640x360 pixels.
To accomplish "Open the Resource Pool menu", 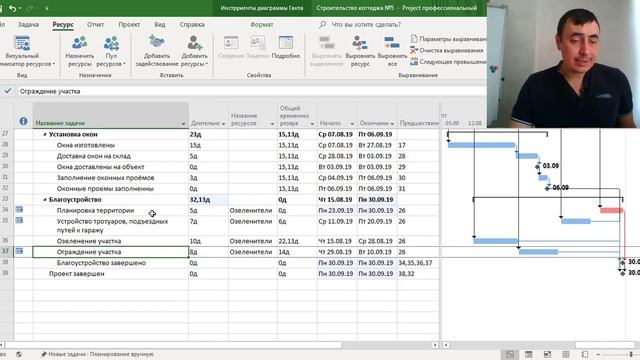I will pos(111,51).
